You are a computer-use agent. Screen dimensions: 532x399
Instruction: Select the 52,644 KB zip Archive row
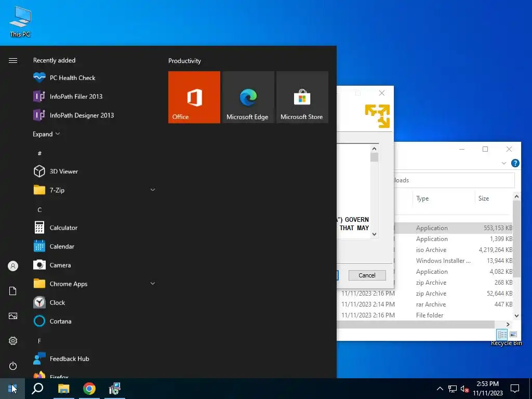point(426,294)
